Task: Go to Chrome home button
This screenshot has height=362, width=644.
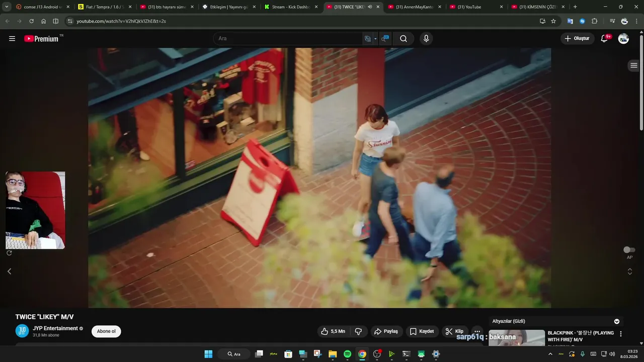Action: click(x=43, y=21)
